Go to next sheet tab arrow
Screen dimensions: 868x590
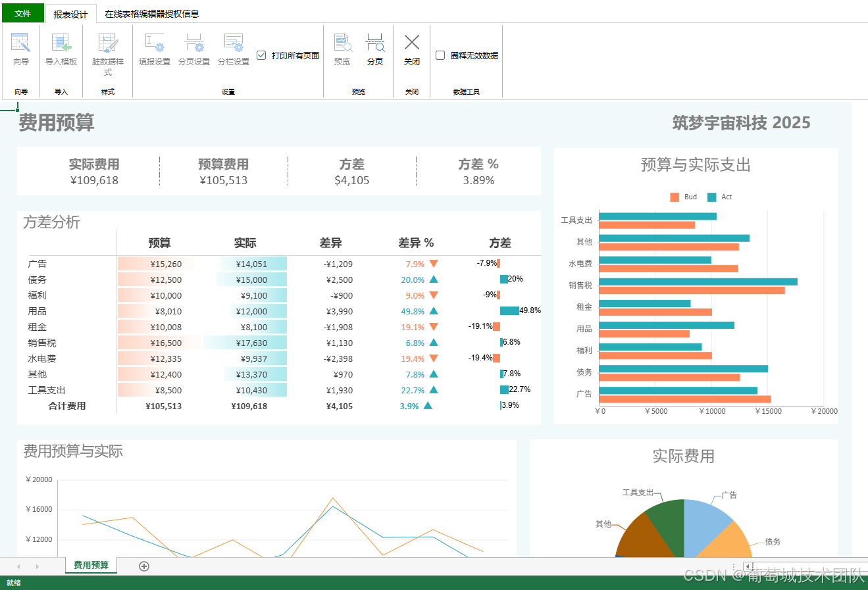tap(37, 566)
